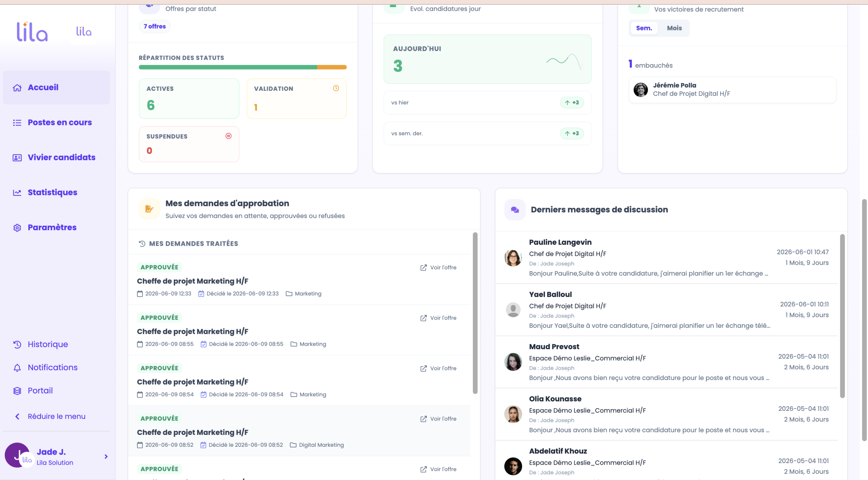Image resolution: width=868 pixels, height=480 pixels.
Task: Click Marketing folder label on 08:55 request
Action: point(313,344)
